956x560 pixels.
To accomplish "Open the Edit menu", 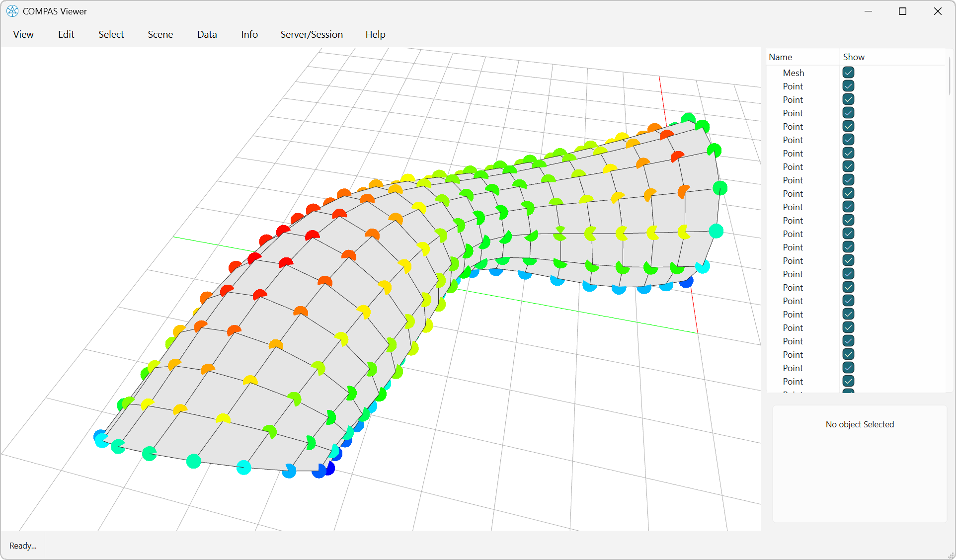I will (x=66, y=34).
